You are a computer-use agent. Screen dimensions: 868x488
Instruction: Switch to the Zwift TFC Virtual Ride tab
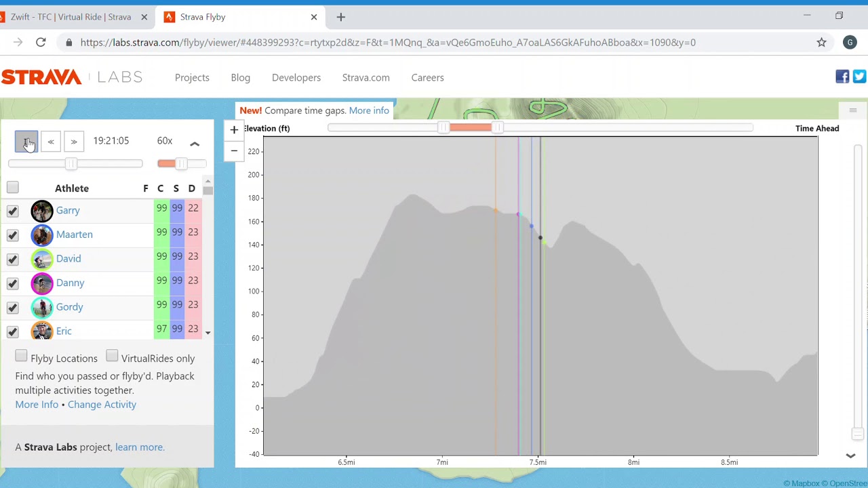coord(71,17)
